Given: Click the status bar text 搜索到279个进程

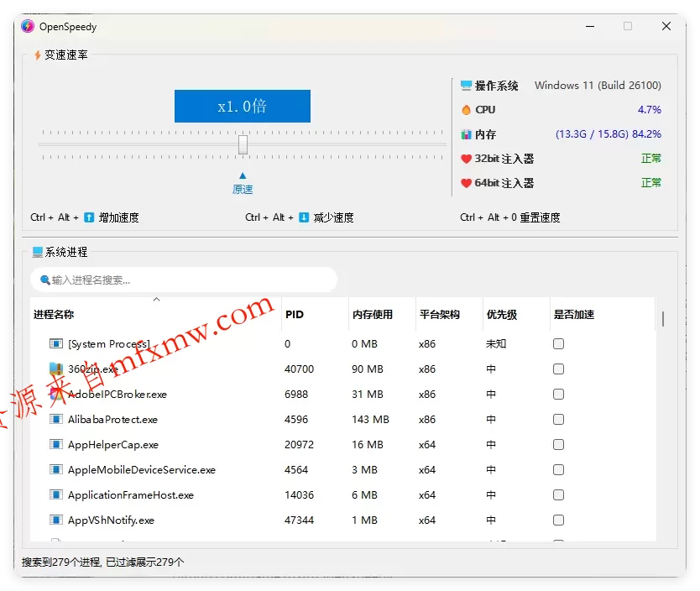Looking at the screenshot, I should click(x=61, y=562).
